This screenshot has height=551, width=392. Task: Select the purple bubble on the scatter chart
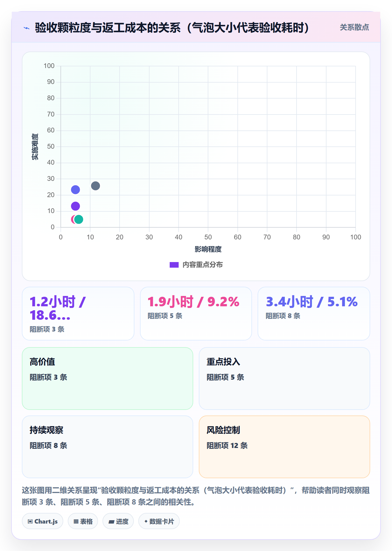[x=75, y=206]
